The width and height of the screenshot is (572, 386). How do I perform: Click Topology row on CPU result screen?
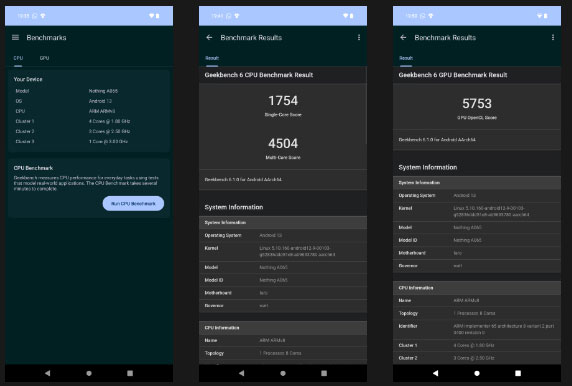click(283, 353)
